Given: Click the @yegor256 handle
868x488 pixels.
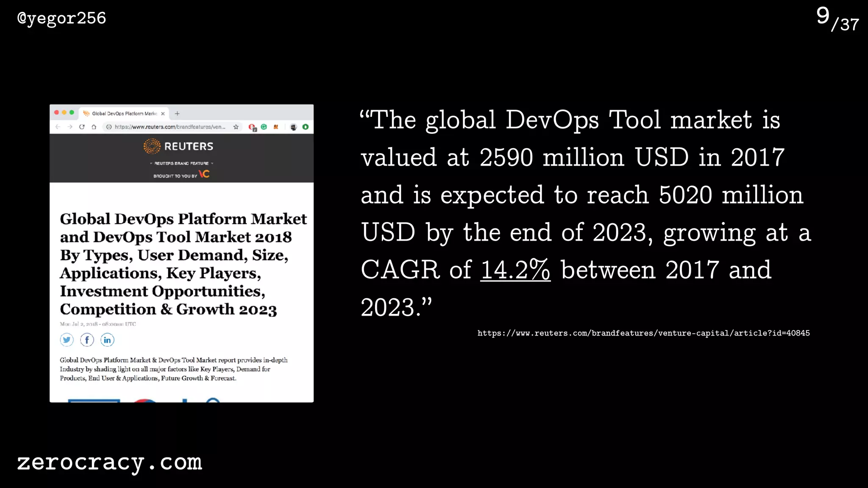Looking at the screenshot, I should pos(61,19).
